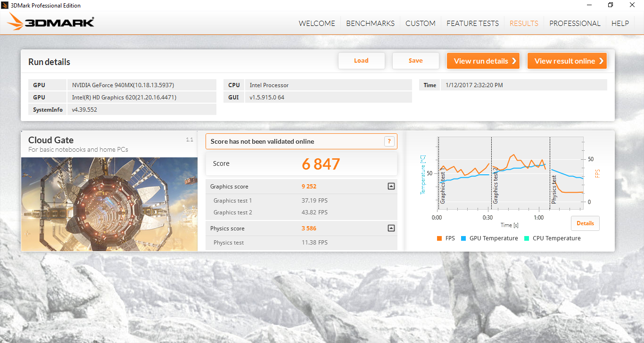Screen dimensions: 644x343
Task: Click the Load button
Action: 362,61
